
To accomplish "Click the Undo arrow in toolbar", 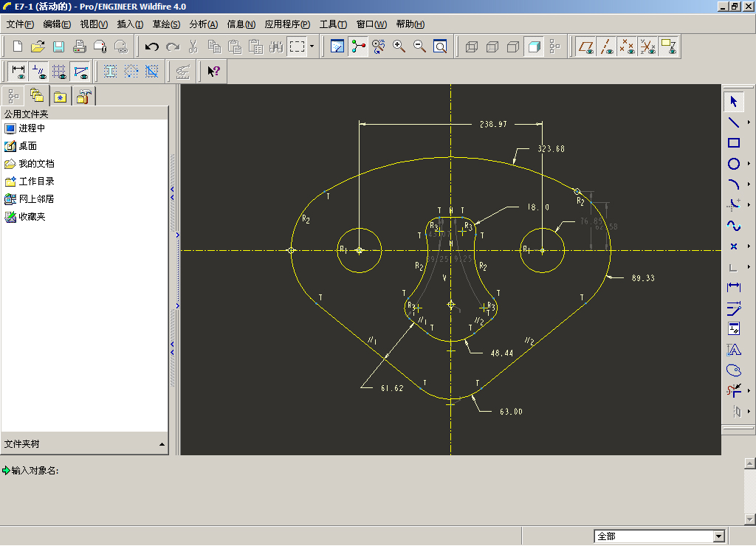I will (152, 46).
